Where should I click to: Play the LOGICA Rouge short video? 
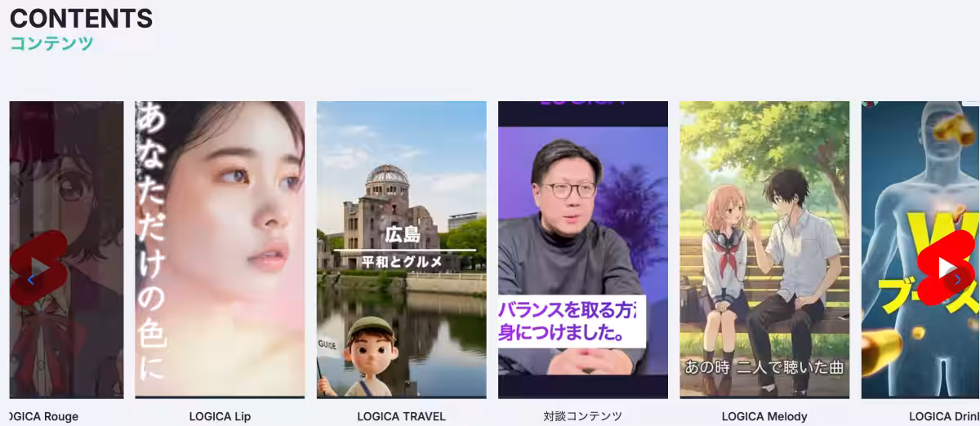click(38, 268)
